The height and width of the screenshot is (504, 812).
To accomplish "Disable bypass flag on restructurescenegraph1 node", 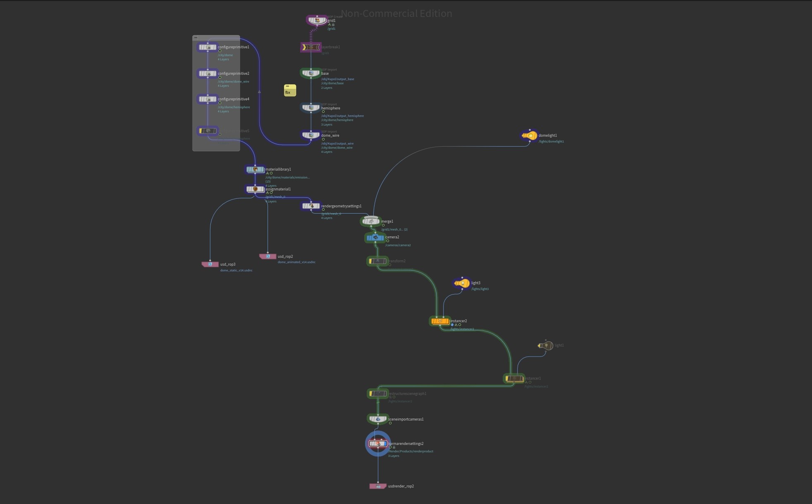I will click(x=371, y=394).
